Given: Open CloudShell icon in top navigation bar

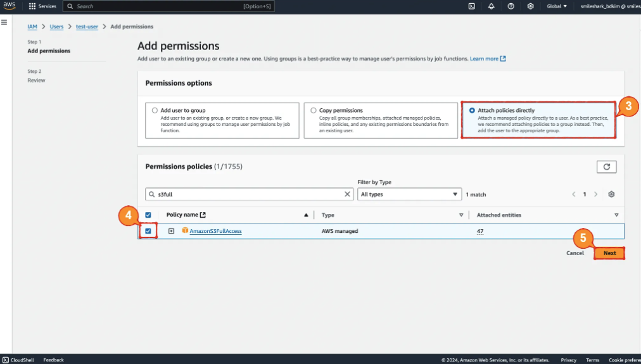Looking at the screenshot, I should [471, 6].
